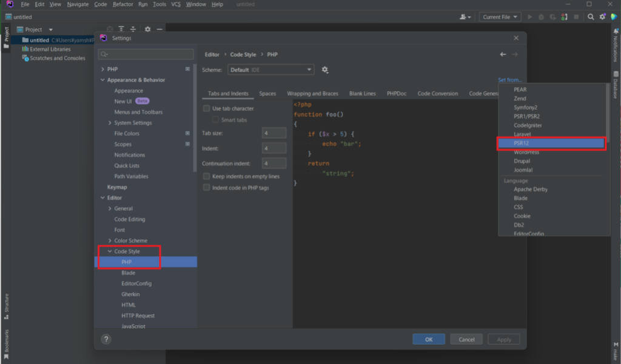Collapse the Editor section in Settings

click(101, 197)
